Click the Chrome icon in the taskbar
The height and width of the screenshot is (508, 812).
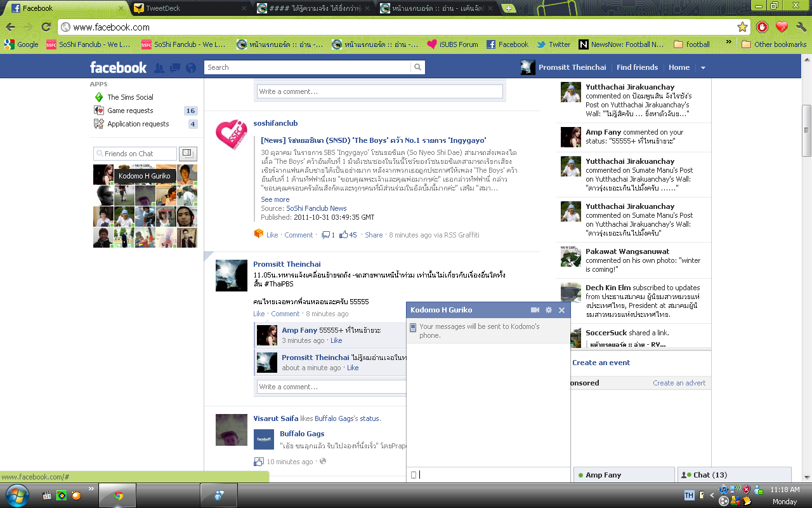(x=118, y=496)
